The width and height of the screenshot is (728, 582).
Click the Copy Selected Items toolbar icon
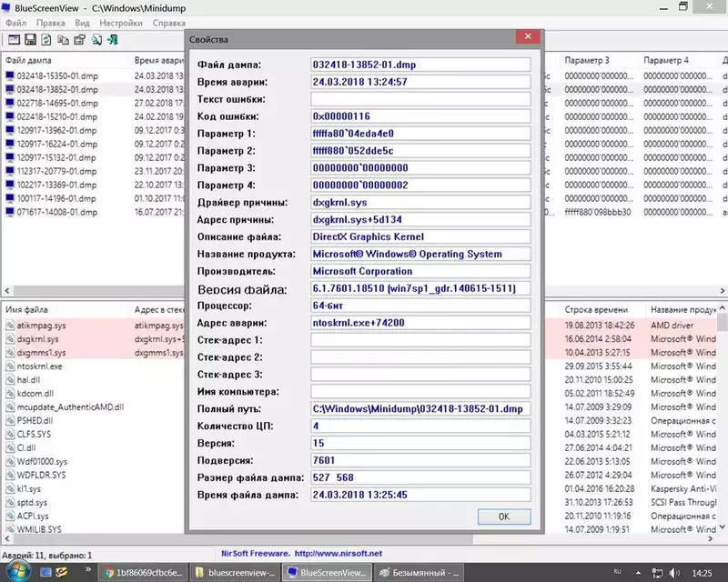click(63, 40)
